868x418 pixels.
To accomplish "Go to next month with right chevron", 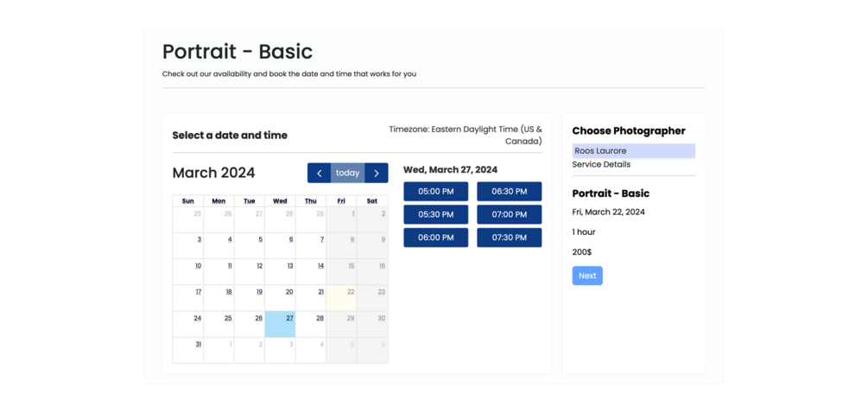I will point(377,173).
